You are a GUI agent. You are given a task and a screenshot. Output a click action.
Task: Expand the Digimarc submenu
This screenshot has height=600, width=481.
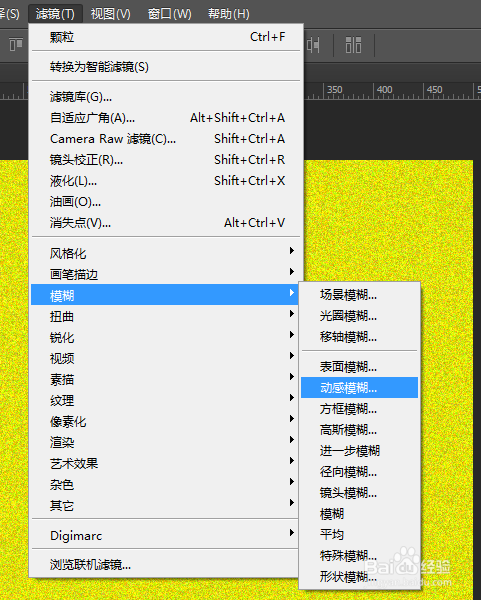point(165,535)
